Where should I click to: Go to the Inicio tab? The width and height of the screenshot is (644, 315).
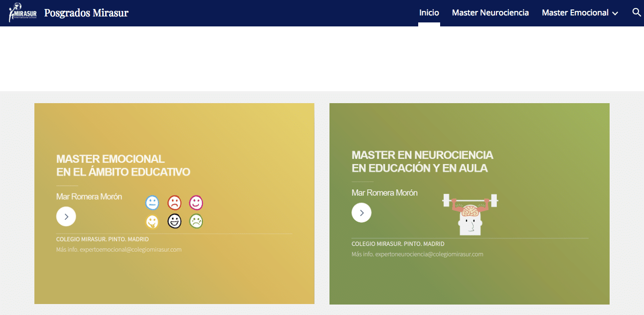429,13
